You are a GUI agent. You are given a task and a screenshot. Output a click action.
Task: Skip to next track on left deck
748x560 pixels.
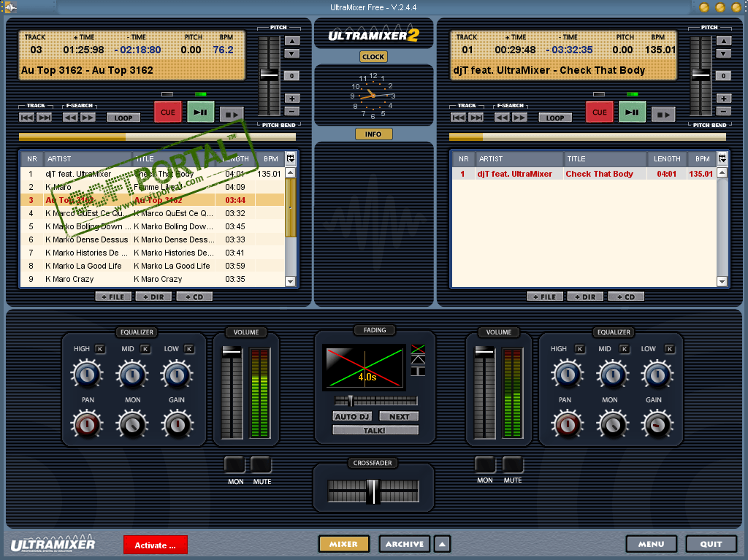point(45,118)
